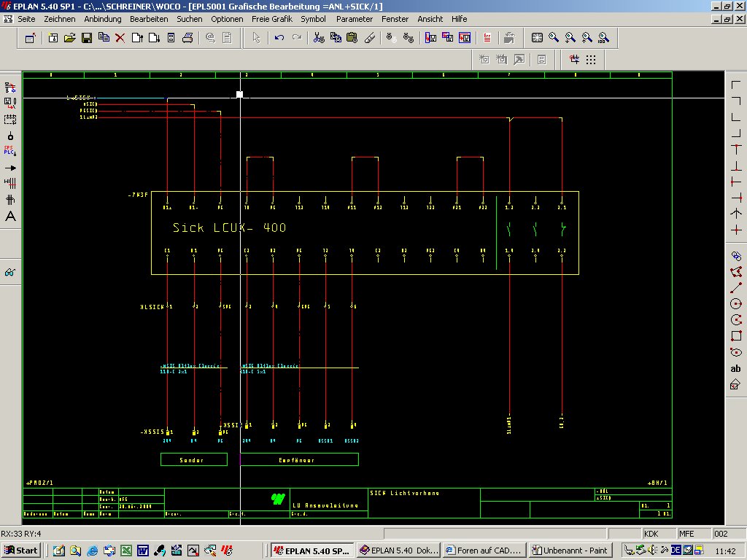Click the printer icon
This screenshot has width=747, height=560.
pos(187,38)
